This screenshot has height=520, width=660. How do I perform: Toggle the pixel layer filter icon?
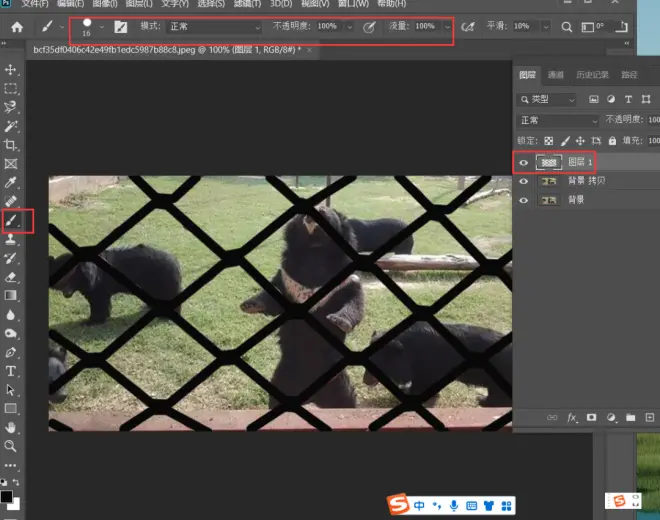pyautogui.click(x=593, y=99)
